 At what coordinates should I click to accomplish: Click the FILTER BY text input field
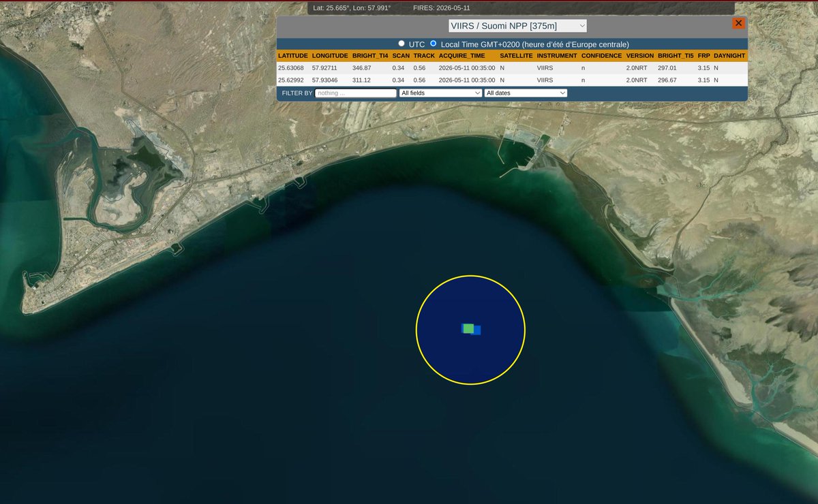tap(356, 93)
